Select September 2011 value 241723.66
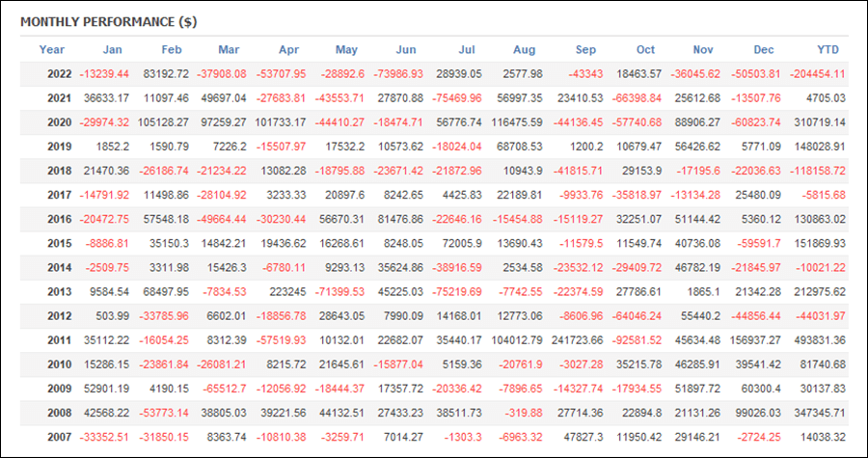 578,340
